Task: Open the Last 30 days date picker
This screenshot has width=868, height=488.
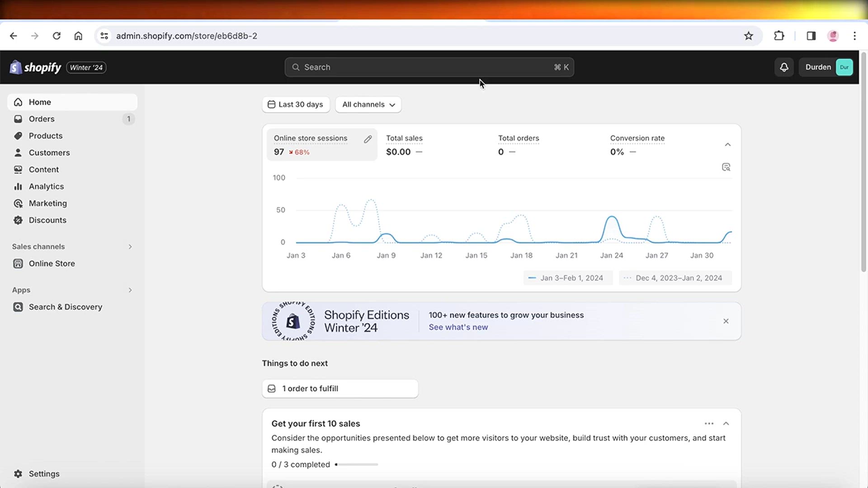Action: pos(296,104)
